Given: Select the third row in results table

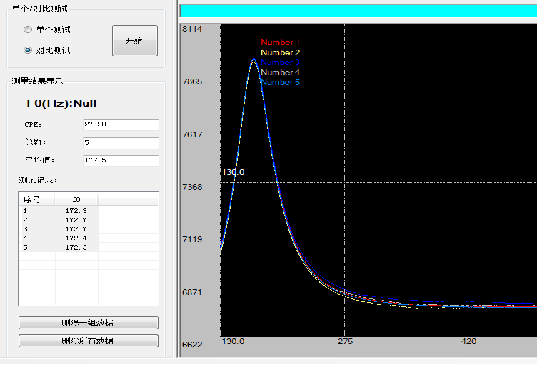Looking at the screenshot, I should 88,229.
